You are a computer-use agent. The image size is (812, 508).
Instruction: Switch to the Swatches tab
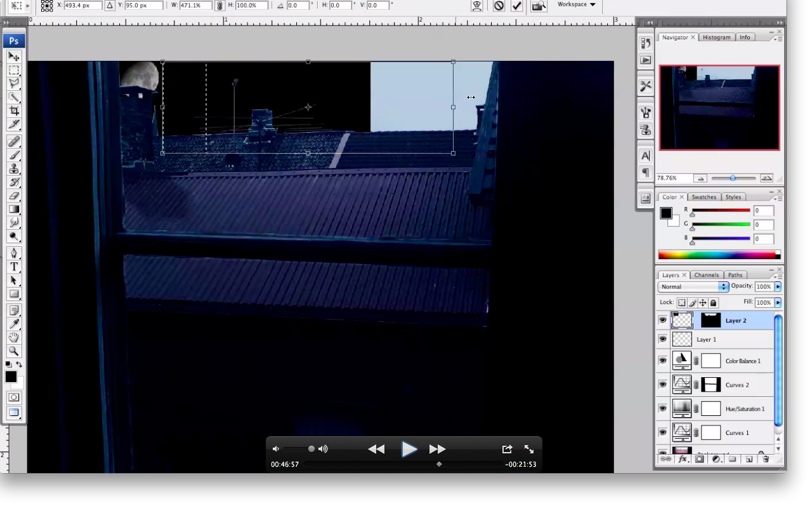coord(704,197)
